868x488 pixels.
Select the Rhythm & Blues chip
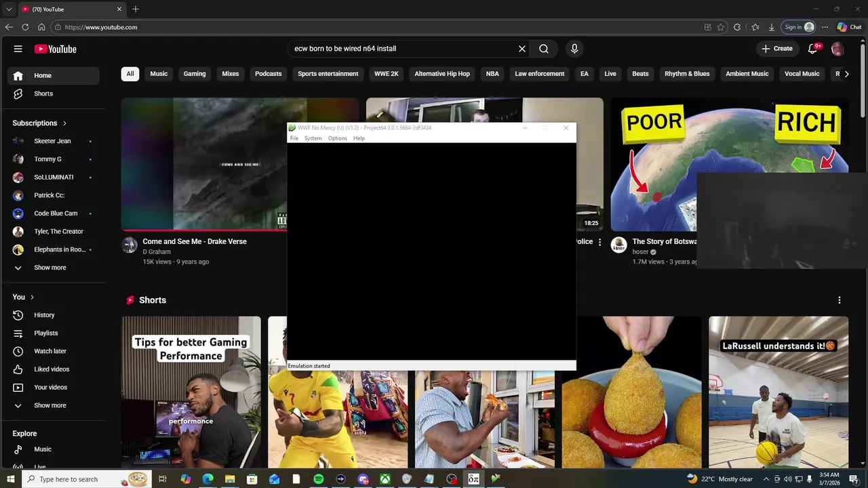pos(687,74)
